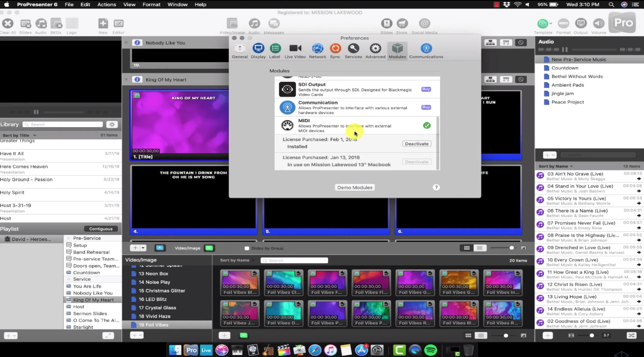Open the Communications preferences tab
This screenshot has height=357, width=644.
click(426, 51)
